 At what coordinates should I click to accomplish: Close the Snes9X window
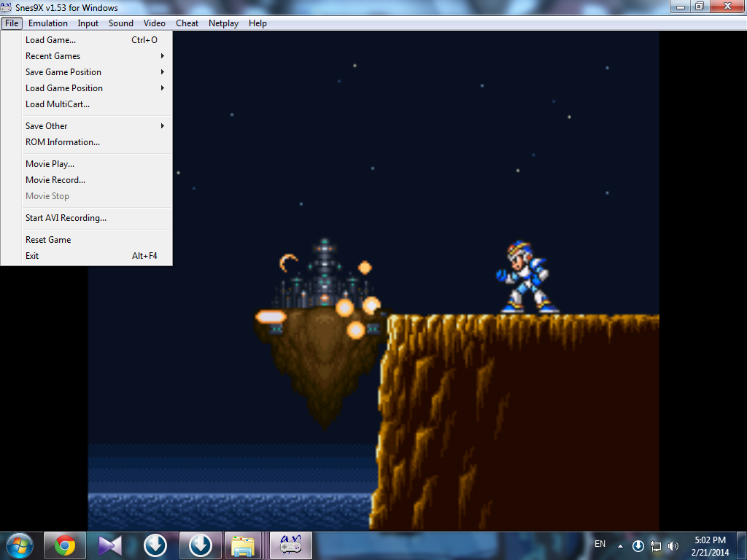(x=727, y=7)
